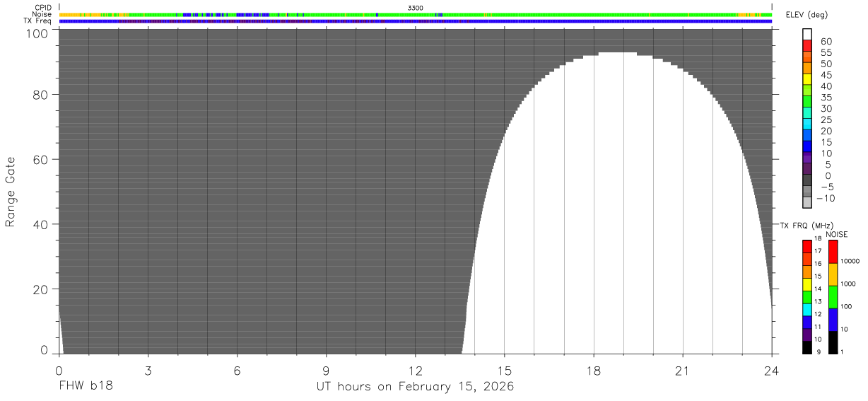Click the 'TX Freq' row label
Screen dimensions: 868x401
point(39,21)
